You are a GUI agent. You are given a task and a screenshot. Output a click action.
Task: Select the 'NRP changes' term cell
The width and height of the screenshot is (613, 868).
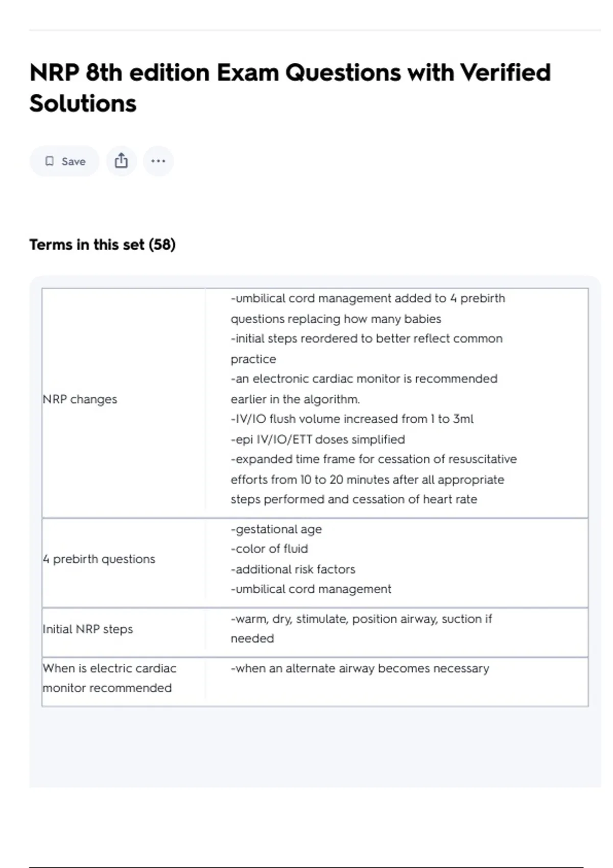80,399
